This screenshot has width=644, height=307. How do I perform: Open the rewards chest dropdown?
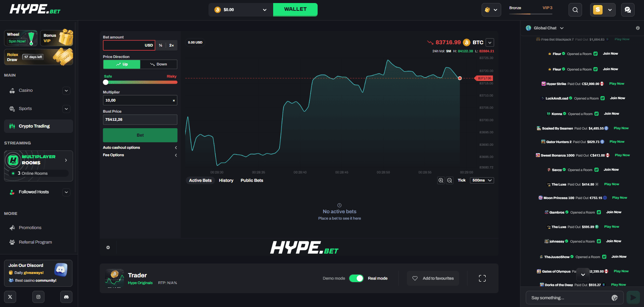tap(491, 10)
